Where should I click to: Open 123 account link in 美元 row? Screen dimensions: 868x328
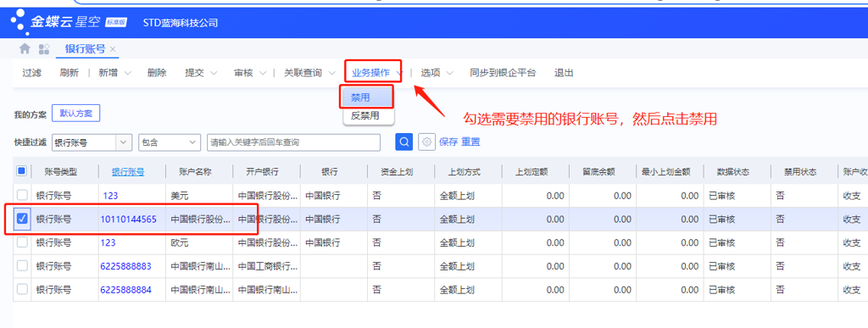coord(110,195)
